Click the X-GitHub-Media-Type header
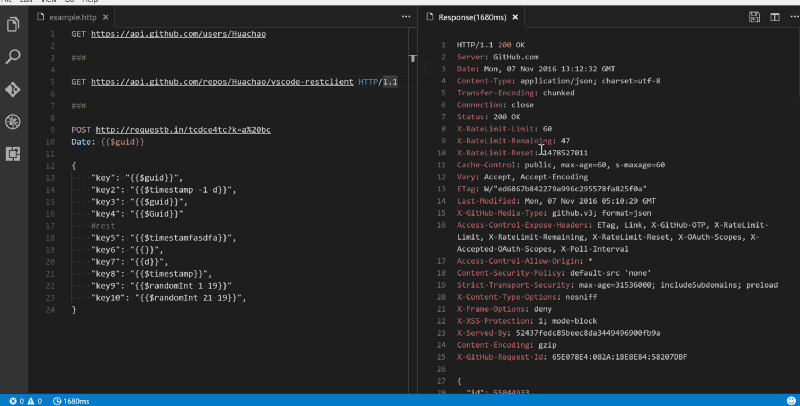Viewport: 800px width, 406px height. (x=554, y=213)
